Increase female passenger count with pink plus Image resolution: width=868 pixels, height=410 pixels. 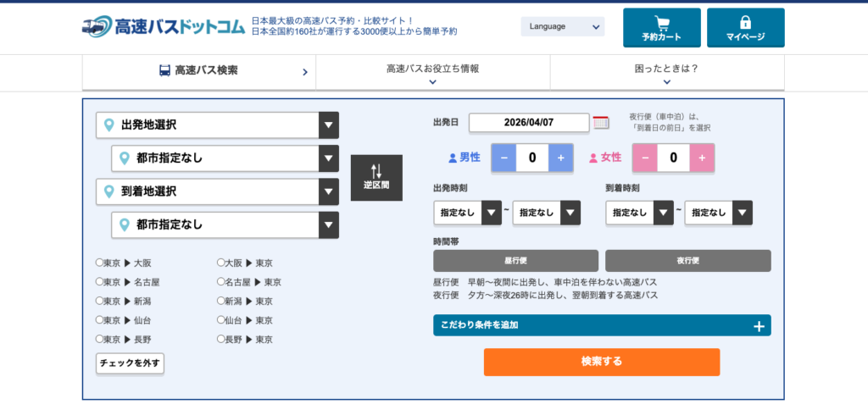tap(702, 158)
